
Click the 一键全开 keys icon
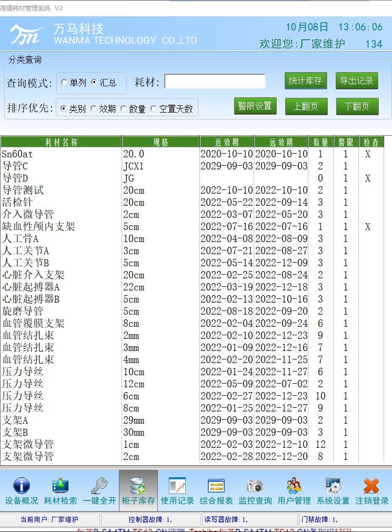tap(99, 486)
